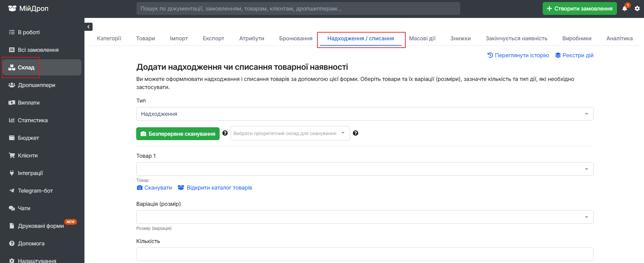Open the Тип dropdown showing Надходження
This screenshot has width=644, height=263.
point(365,114)
